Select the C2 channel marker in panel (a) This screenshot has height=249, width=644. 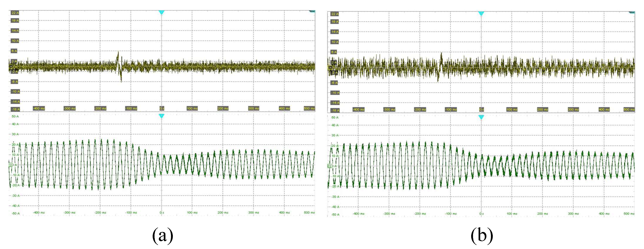point(11,165)
